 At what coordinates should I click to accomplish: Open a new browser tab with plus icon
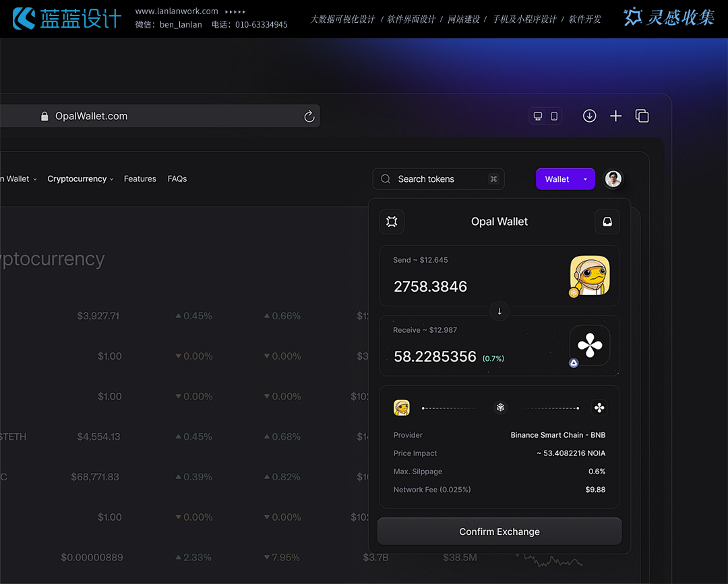(615, 116)
